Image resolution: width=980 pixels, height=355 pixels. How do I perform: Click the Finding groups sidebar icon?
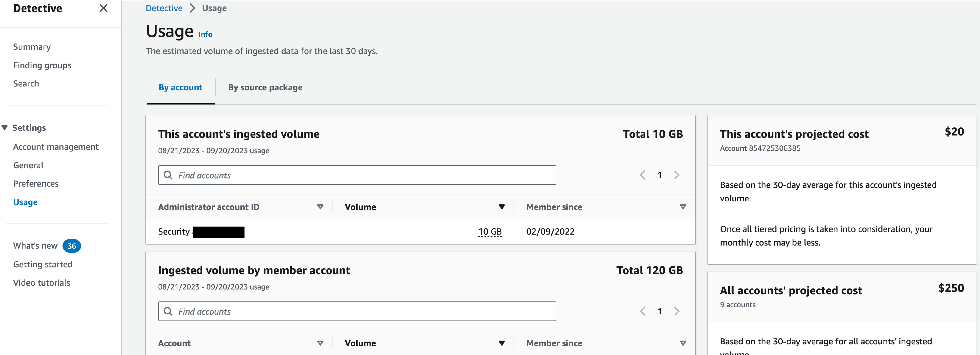[42, 64]
